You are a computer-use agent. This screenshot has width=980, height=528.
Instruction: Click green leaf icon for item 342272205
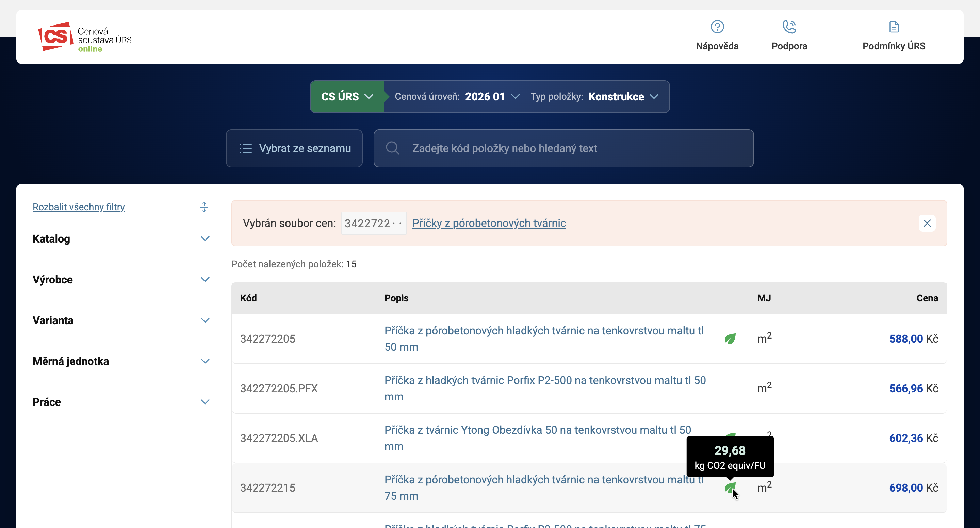[730, 339]
